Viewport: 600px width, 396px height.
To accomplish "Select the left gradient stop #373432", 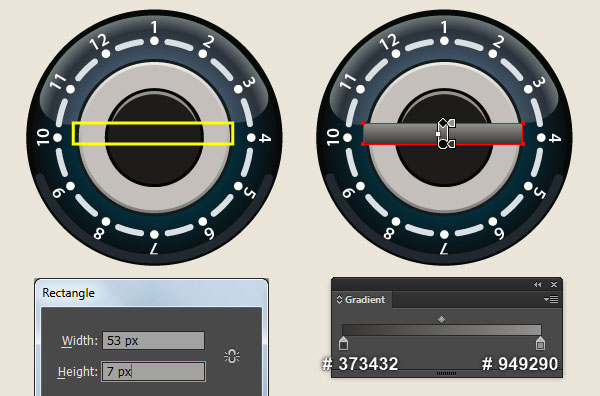I will coord(344,343).
